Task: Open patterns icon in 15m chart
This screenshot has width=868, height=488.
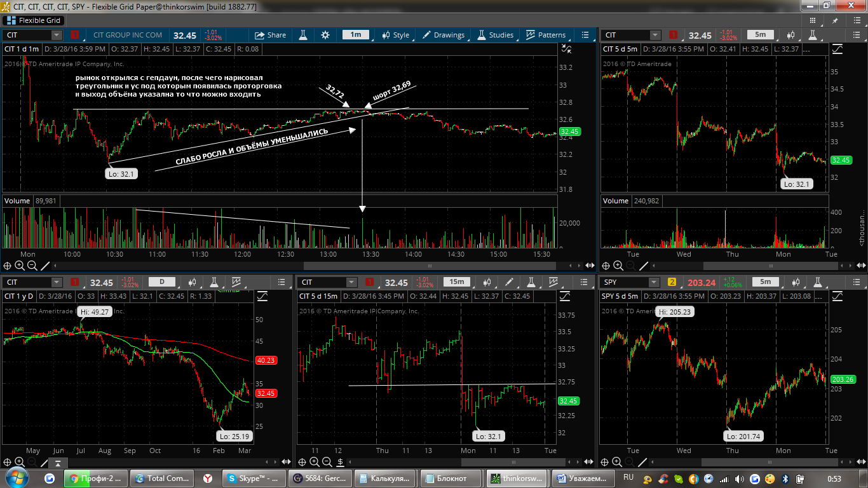Action: pyautogui.click(x=553, y=282)
